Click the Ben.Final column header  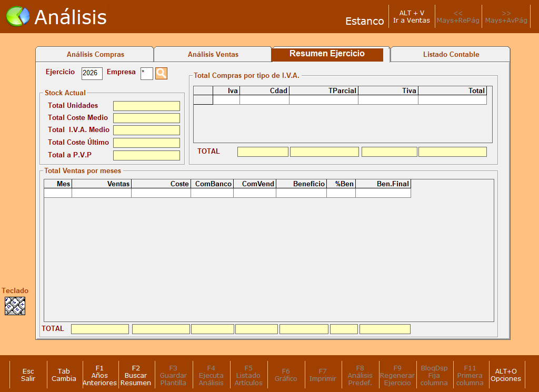(x=383, y=184)
